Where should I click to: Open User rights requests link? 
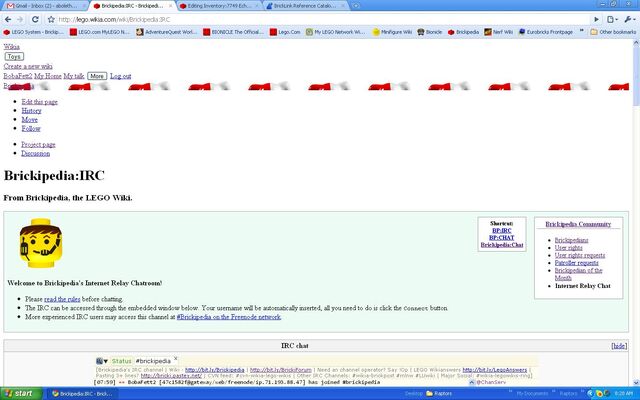tap(580, 256)
